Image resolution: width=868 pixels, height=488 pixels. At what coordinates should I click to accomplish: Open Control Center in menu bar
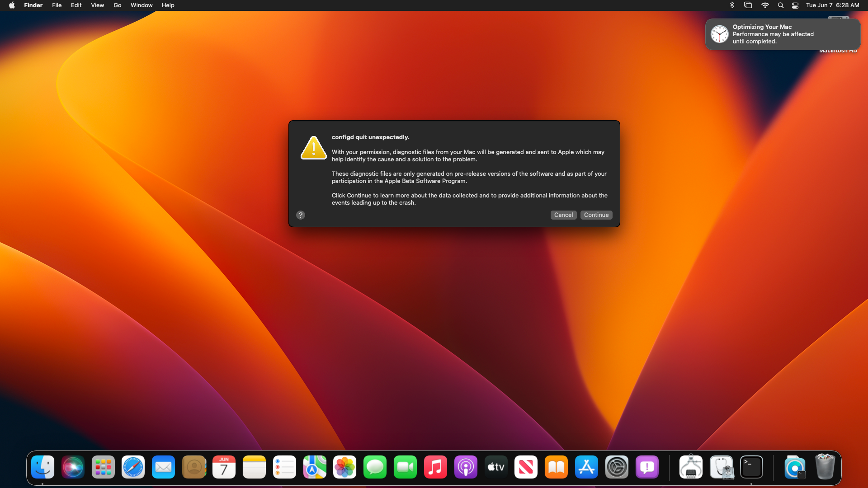(795, 5)
